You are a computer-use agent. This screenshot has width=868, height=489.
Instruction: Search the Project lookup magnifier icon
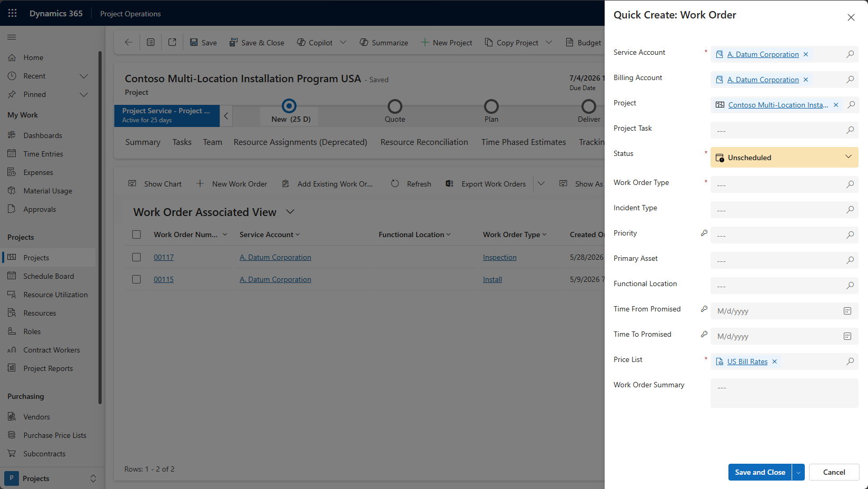click(851, 105)
